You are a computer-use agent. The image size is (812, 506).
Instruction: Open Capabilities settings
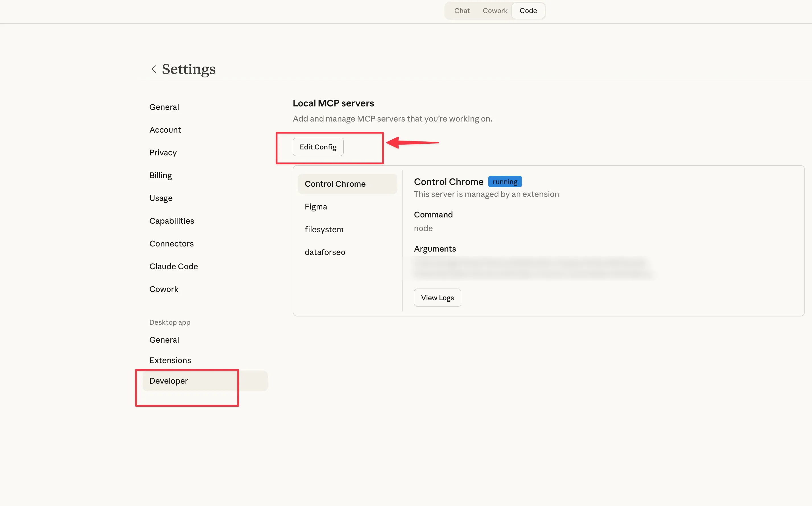[x=171, y=221]
